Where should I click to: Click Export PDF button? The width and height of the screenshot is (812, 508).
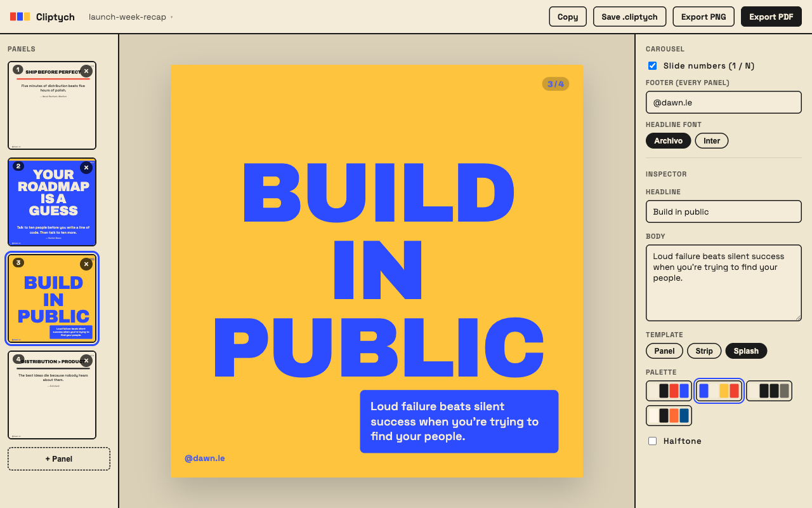point(771,17)
